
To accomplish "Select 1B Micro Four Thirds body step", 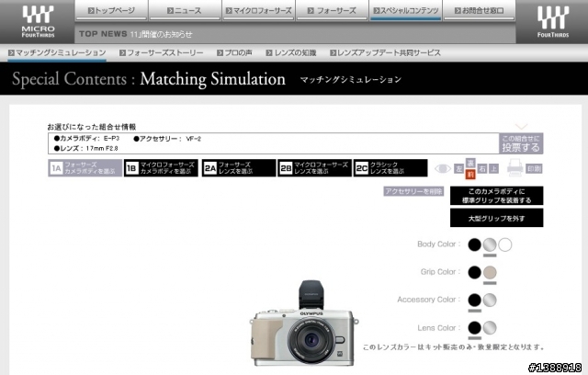I will pyautogui.click(x=161, y=168).
